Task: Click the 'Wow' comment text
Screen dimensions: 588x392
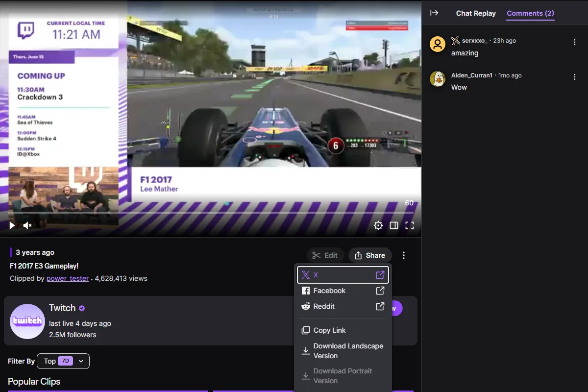Action: pyautogui.click(x=459, y=87)
